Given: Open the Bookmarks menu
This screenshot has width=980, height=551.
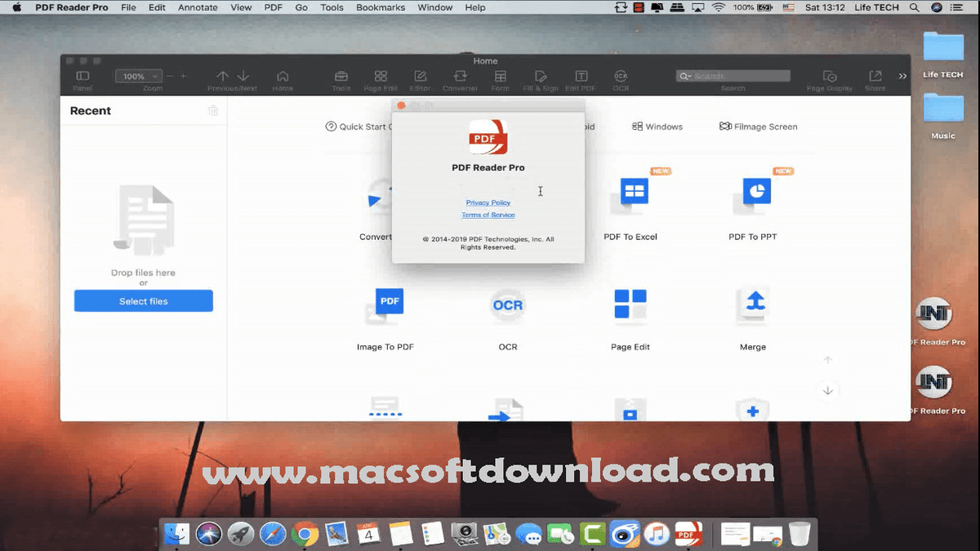Looking at the screenshot, I should (381, 7).
